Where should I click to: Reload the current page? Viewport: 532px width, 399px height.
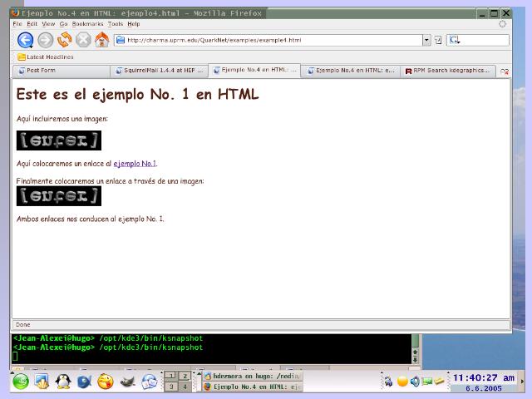point(65,40)
